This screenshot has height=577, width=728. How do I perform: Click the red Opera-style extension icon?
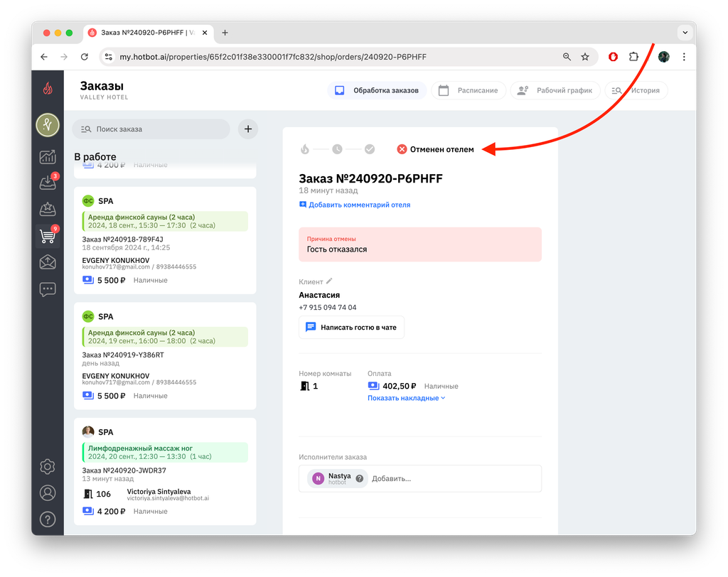coord(613,57)
